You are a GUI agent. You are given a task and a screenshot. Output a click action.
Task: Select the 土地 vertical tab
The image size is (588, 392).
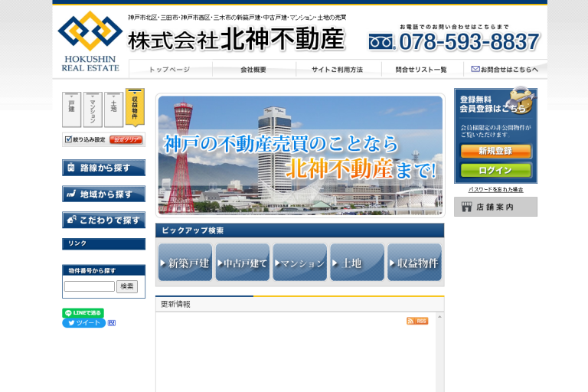(x=113, y=109)
